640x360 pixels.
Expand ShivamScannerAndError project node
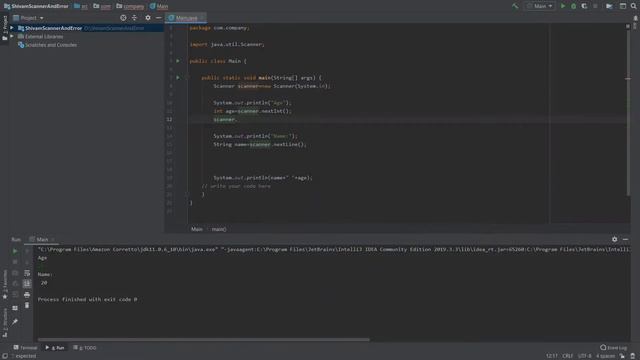click(12, 28)
